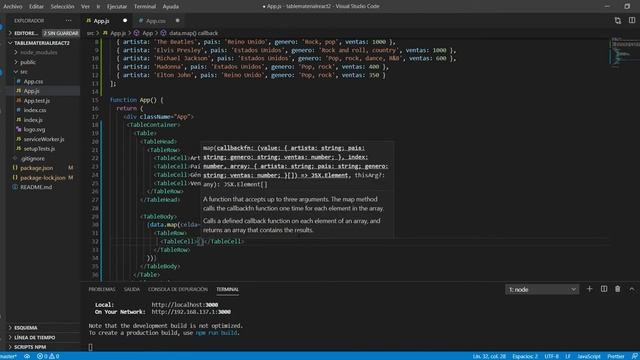Open the '1: node' terminal dropdown
640x360 pixels.
tap(542, 289)
